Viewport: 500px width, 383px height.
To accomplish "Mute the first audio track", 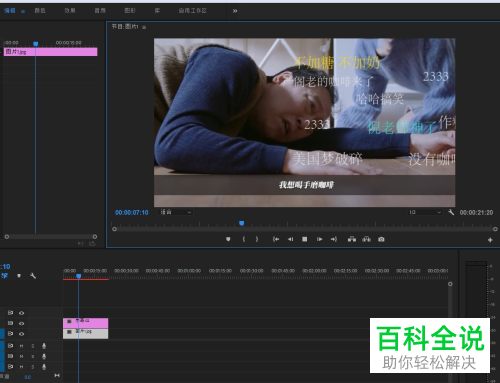I will tap(21, 346).
